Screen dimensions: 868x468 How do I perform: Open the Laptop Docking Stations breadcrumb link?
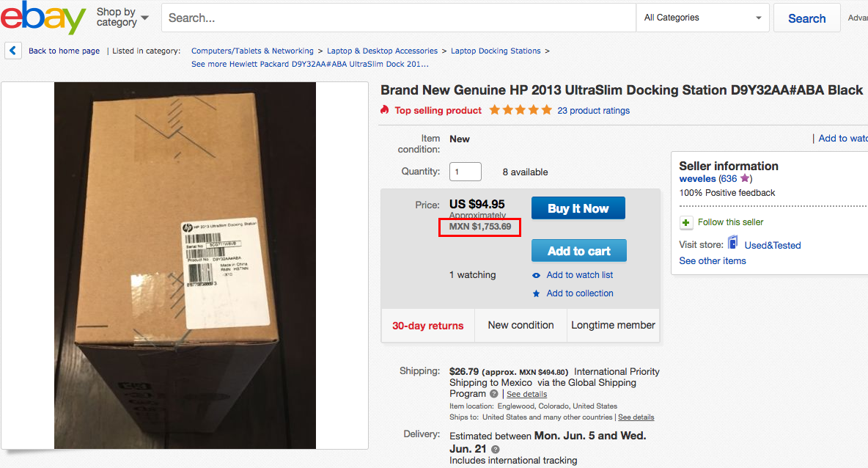(x=496, y=51)
